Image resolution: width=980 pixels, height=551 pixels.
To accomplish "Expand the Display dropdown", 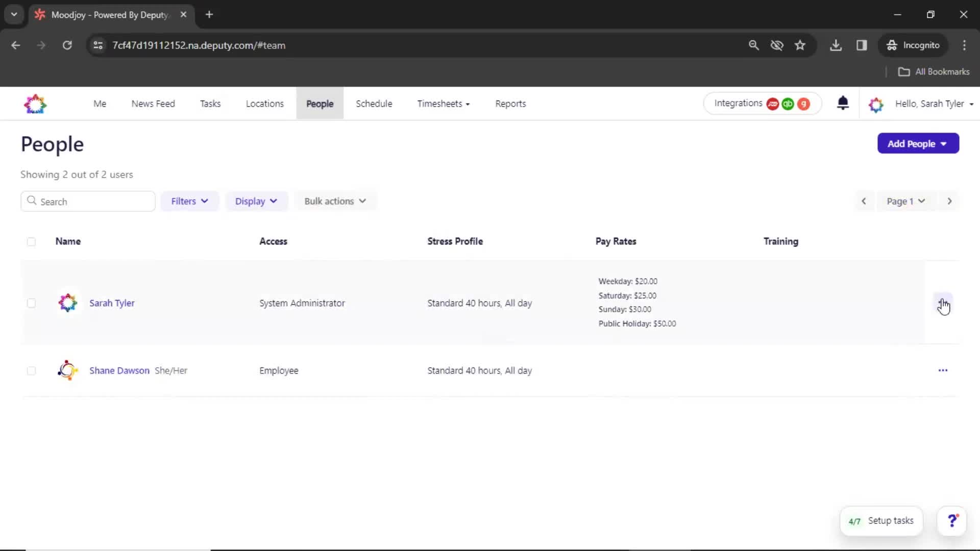I will (256, 201).
